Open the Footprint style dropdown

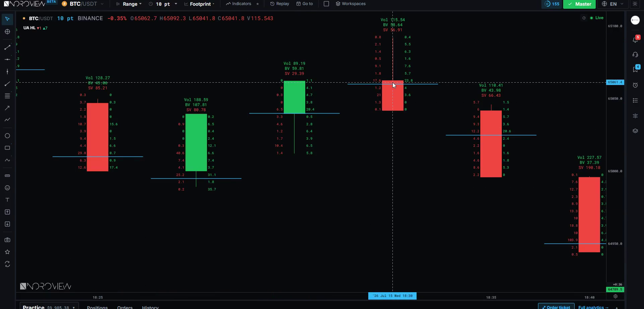tap(200, 4)
